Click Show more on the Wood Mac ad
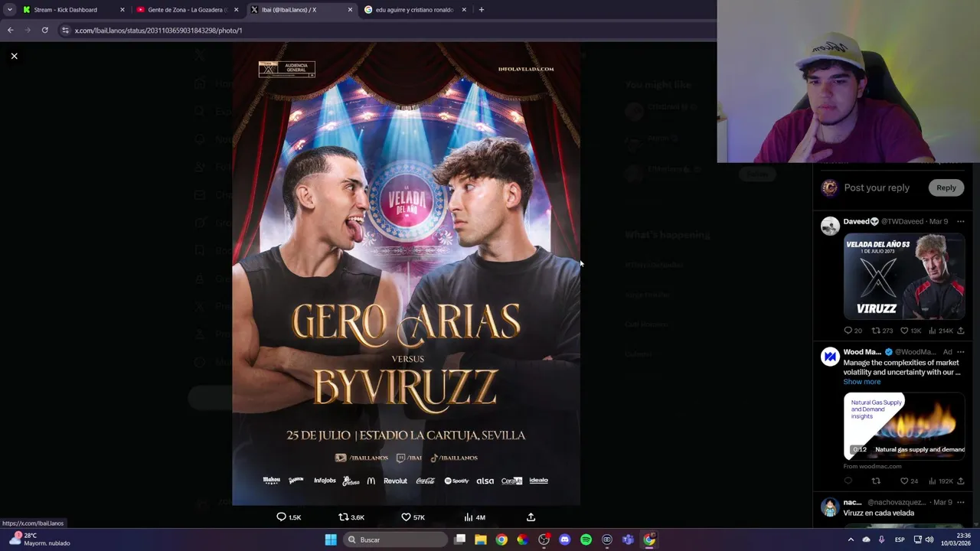This screenshot has width=980, height=551. tap(862, 382)
